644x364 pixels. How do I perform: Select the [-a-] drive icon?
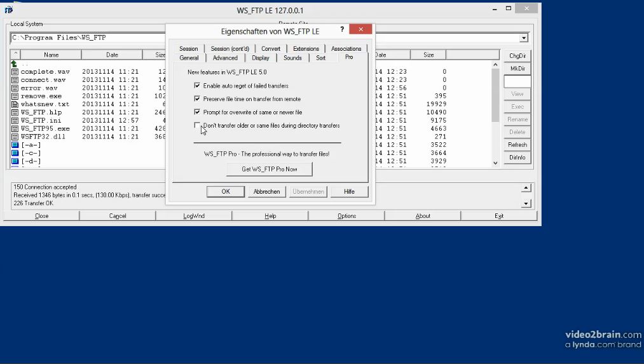click(x=15, y=145)
